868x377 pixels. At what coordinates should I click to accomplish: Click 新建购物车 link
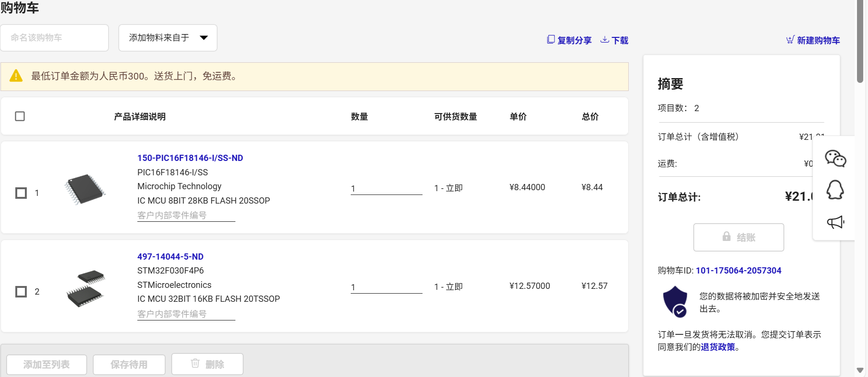818,40
